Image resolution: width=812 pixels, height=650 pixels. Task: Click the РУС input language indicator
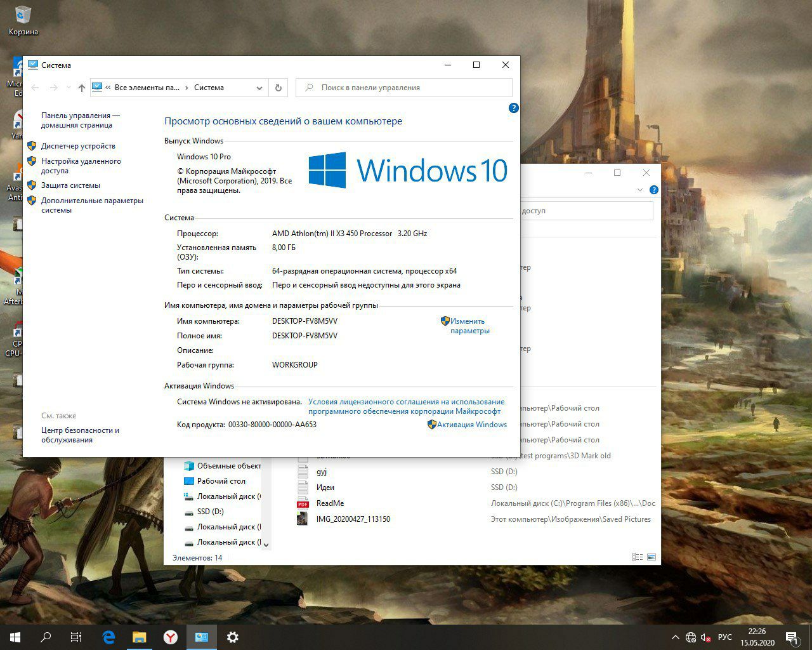click(x=725, y=637)
